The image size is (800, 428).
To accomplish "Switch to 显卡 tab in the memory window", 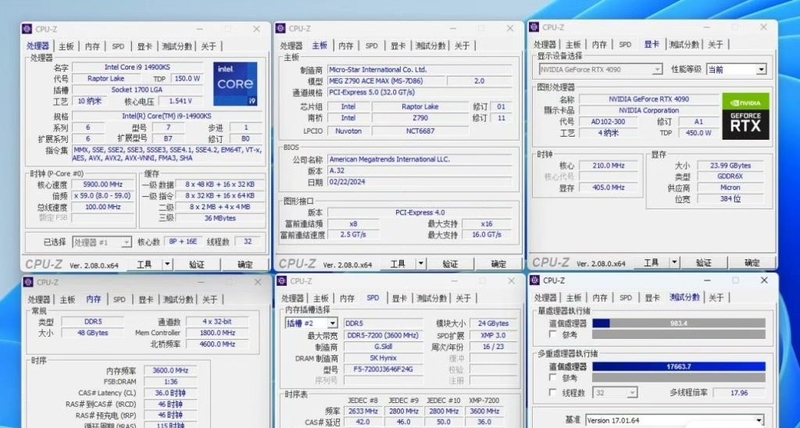I will (146, 299).
